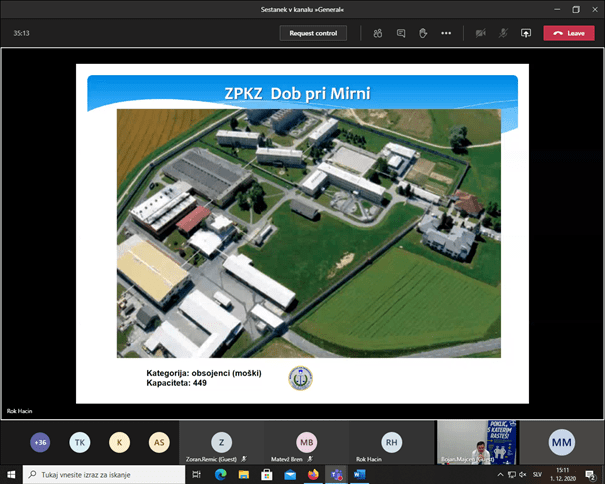Click the taskbar search field
Screen dimensions: 605x484
[x=104, y=474]
